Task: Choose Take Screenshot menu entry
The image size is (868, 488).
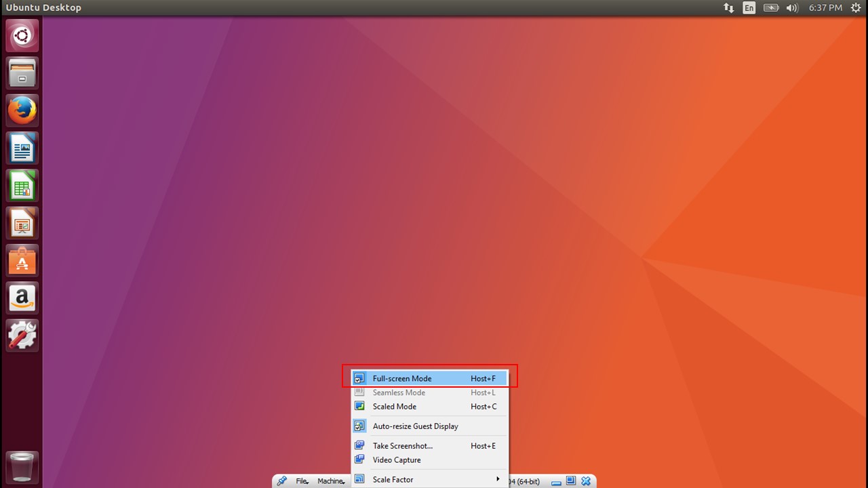Action: (402, 446)
